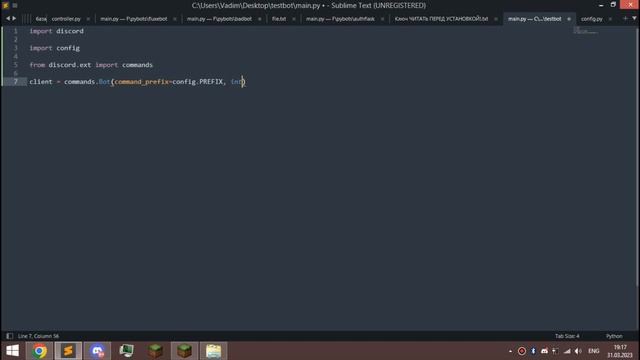Click the Sublime Text title bar logo

5,5
